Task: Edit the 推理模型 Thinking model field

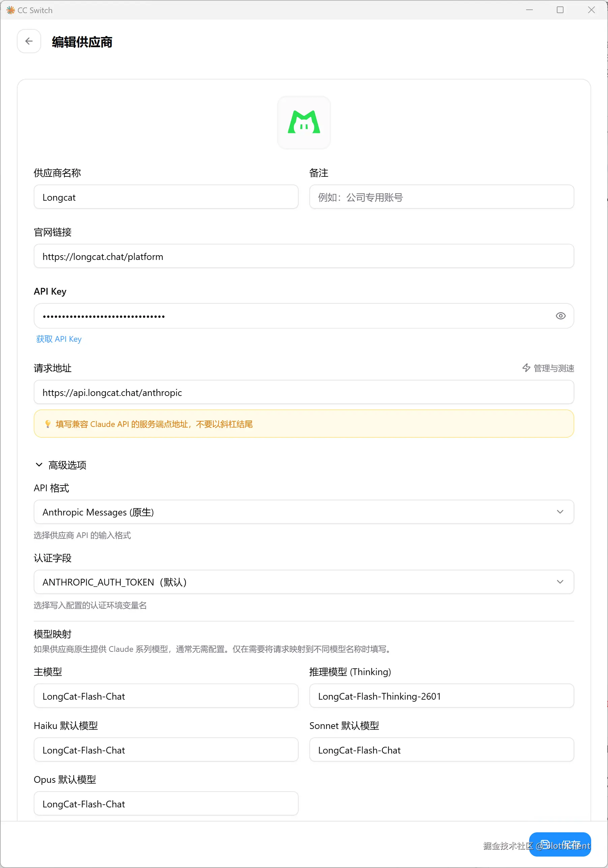Action: 441,696
